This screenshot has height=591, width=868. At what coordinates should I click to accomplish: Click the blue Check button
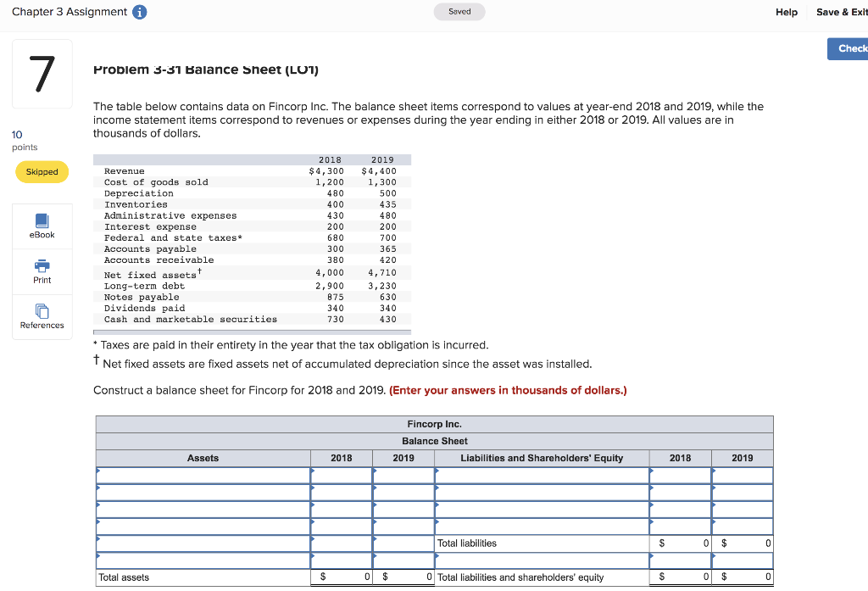pyautogui.click(x=848, y=48)
